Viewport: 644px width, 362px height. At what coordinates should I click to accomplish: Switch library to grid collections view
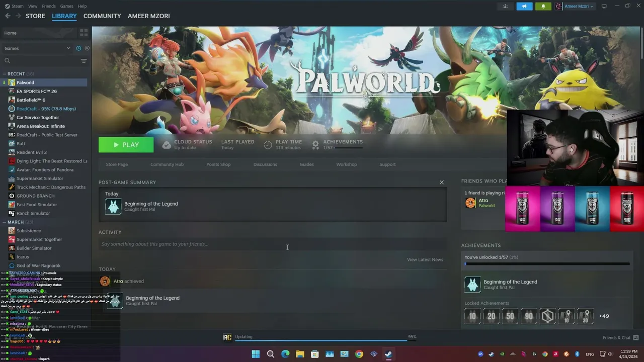(84, 33)
